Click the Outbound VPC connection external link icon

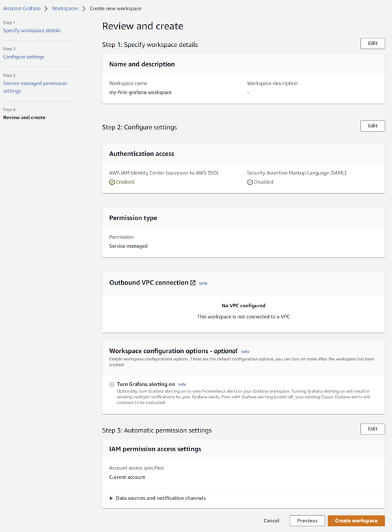click(193, 283)
